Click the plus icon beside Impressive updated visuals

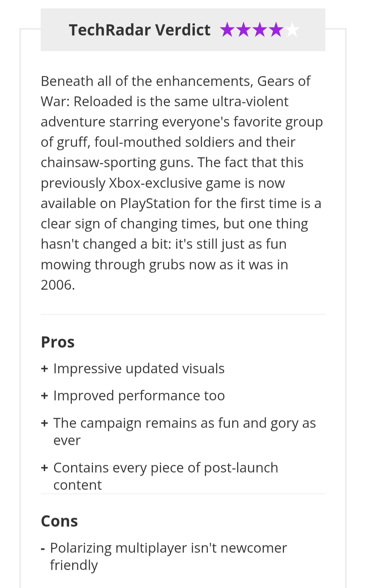coord(44,369)
